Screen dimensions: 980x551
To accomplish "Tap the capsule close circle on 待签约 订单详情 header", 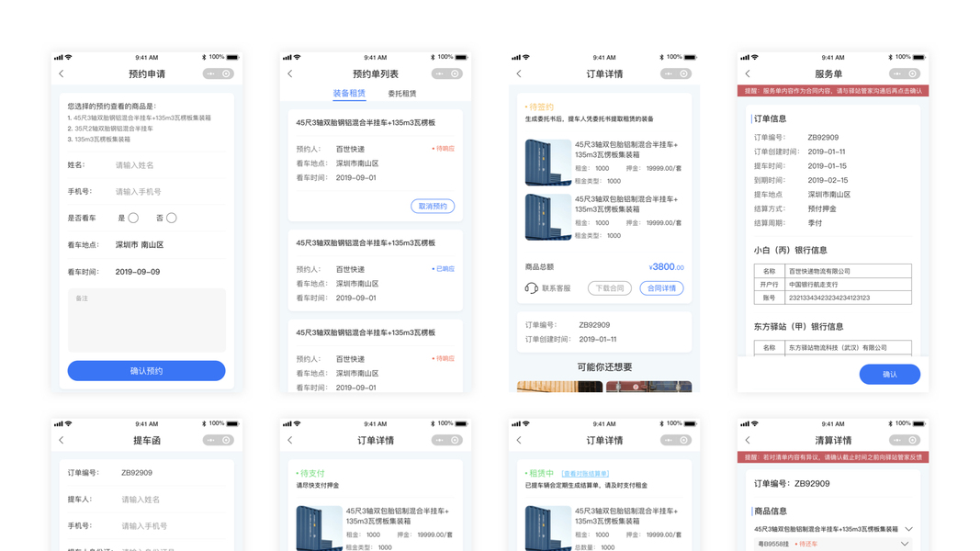I will pos(683,73).
